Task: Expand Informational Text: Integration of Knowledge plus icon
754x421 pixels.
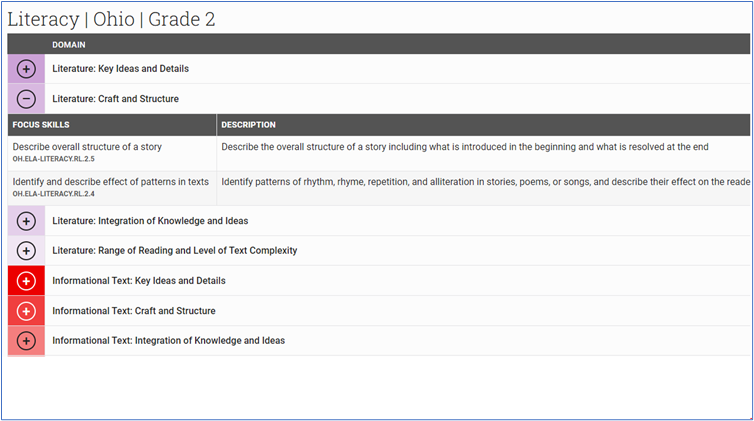Action: [26, 341]
